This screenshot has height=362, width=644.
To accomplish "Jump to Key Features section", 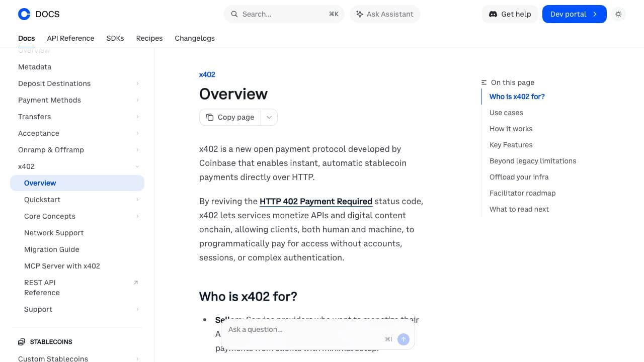I will pos(511,145).
